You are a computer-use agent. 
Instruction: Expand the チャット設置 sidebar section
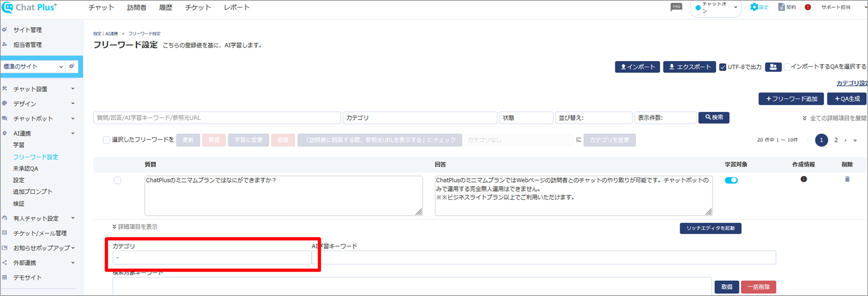point(73,89)
